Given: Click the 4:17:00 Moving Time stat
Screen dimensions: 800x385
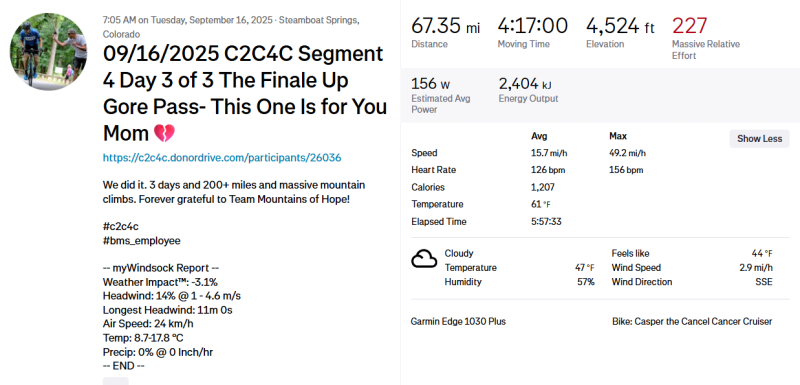Looking at the screenshot, I should [532, 33].
